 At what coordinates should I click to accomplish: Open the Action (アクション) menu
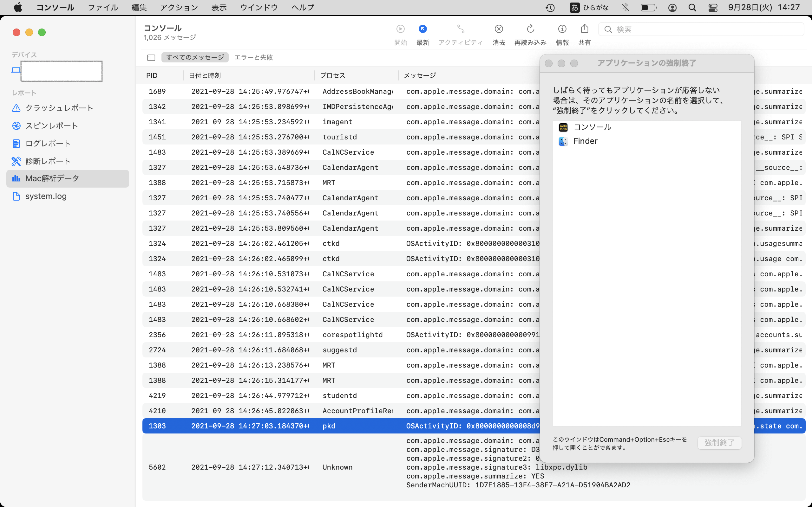point(179,7)
